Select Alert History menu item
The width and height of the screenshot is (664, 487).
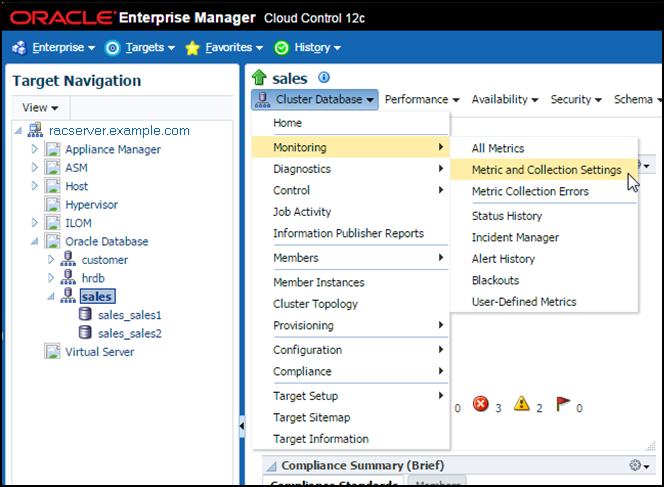click(x=544, y=259)
